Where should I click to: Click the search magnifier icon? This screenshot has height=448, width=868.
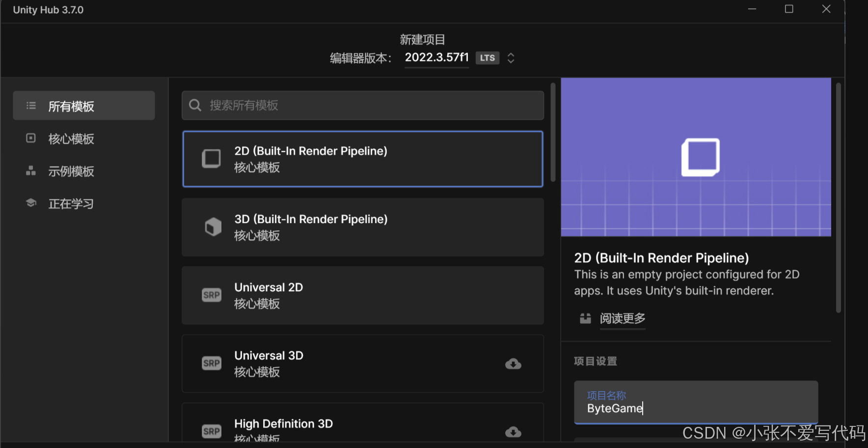click(x=195, y=105)
